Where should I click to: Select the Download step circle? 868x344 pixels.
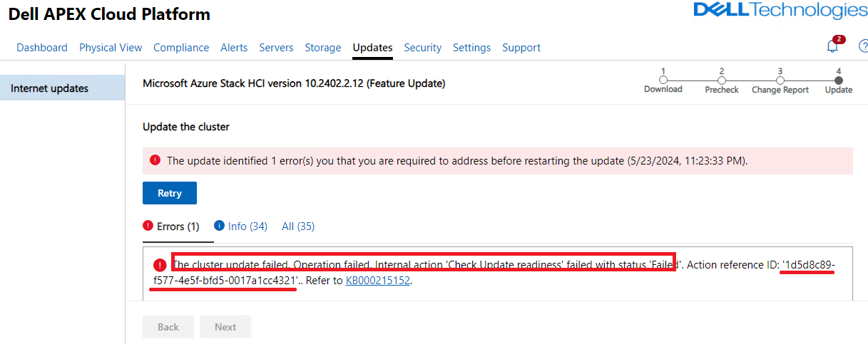[663, 80]
